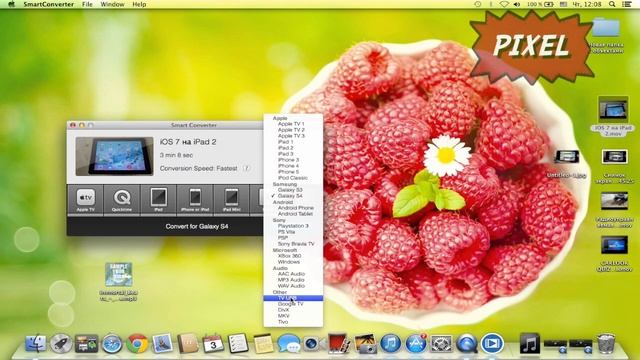
Task: Select Playstation 3 preset
Action: pos(293,226)
